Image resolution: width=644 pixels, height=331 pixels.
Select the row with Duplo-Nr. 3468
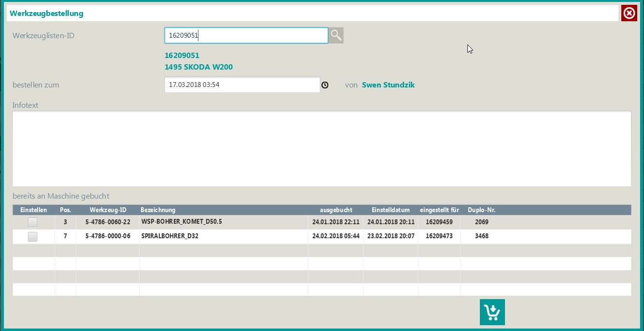pos(481,237)
